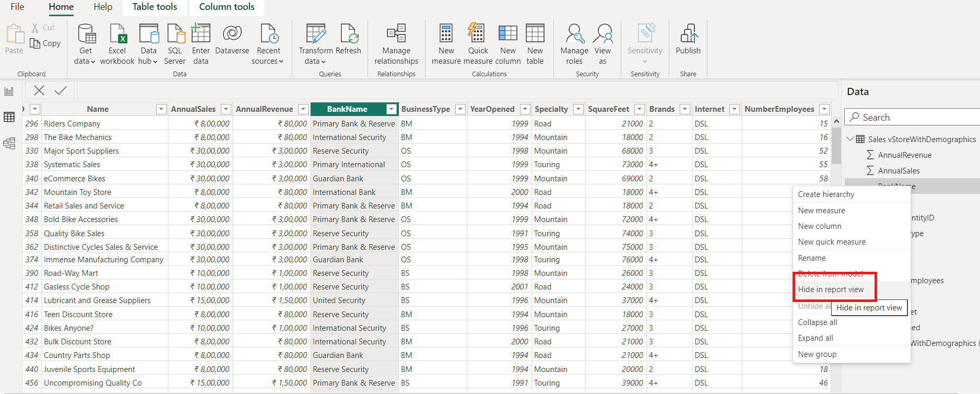Image resolution: width=980 pixels, height=394 pixels.
Task: Open AnnualRevenue column filter dropdown
Action: pos(303,109)
